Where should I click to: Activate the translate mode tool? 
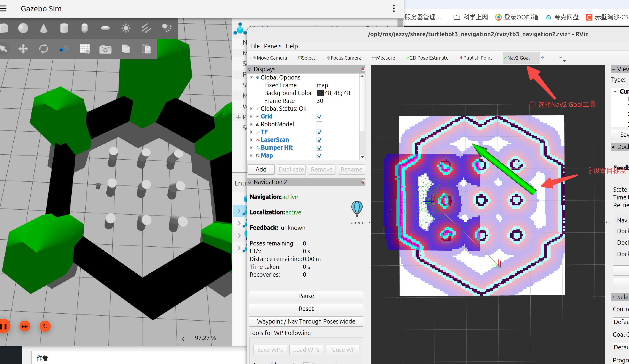click(x=23, y=49)
